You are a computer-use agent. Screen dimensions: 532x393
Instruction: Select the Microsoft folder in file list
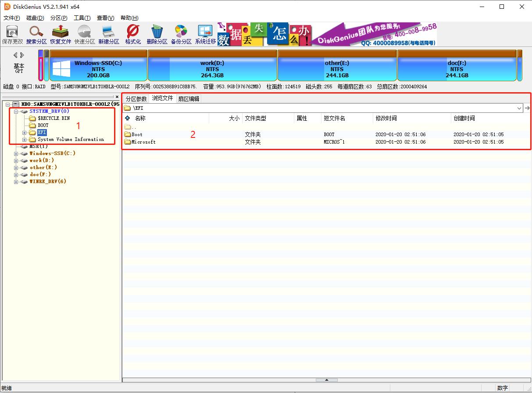(x=143, y=142)
